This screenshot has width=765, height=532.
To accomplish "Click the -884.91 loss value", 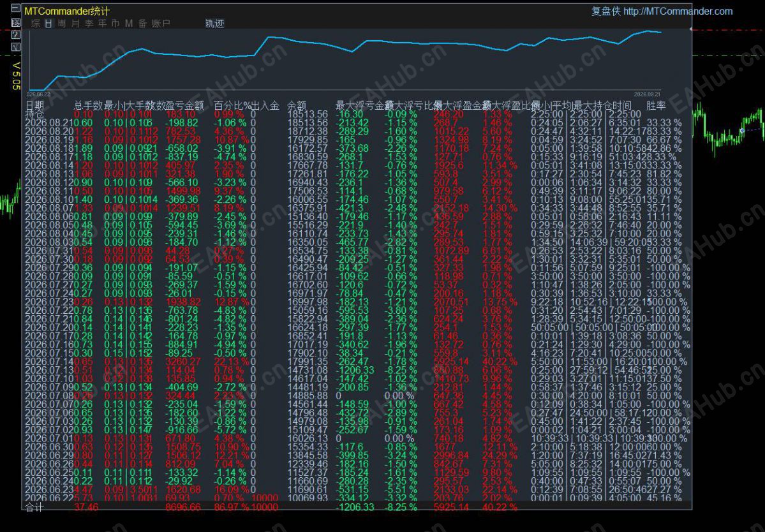I will (182, 344).
